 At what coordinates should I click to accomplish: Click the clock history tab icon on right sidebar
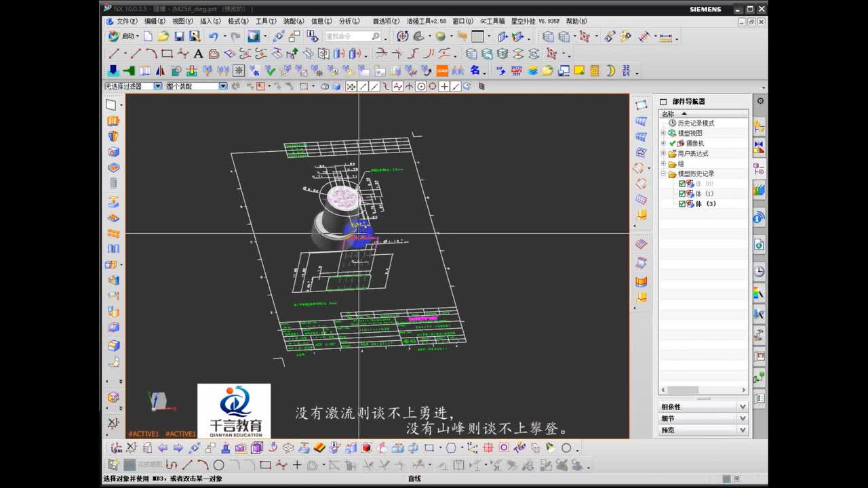tap(759, 272)
